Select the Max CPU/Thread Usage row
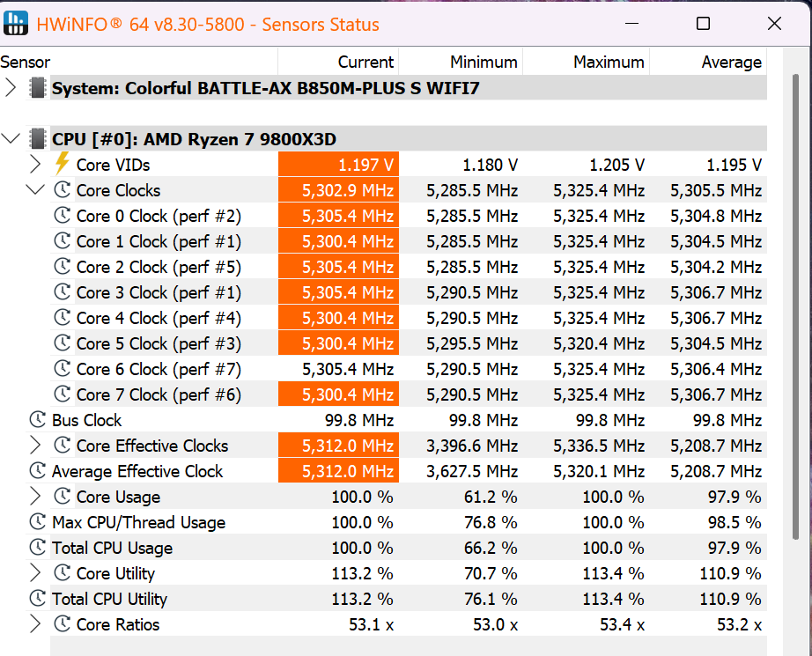The width and height of the screenshot is (812, 656). click(x=138, y=522)
